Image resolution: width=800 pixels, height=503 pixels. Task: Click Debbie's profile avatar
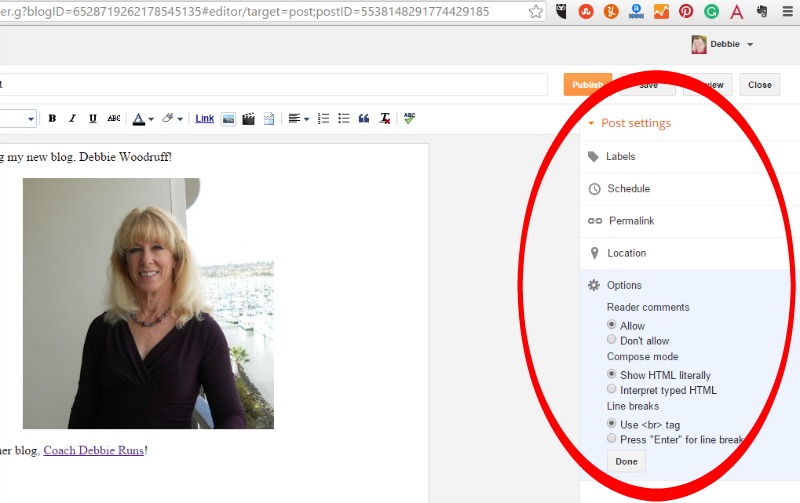point(699,44)
